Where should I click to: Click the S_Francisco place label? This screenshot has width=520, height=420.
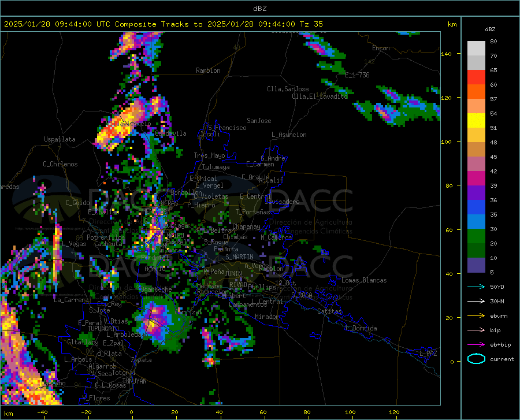[227, 128]
